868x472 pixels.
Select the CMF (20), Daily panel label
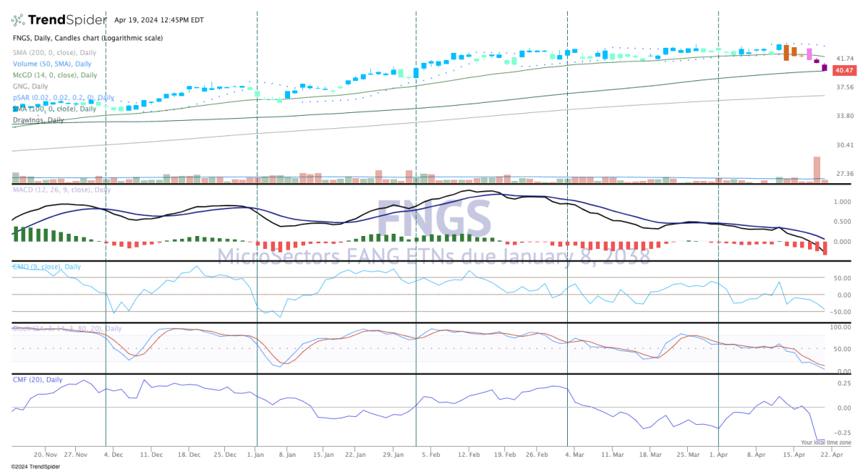click(37, 379)
